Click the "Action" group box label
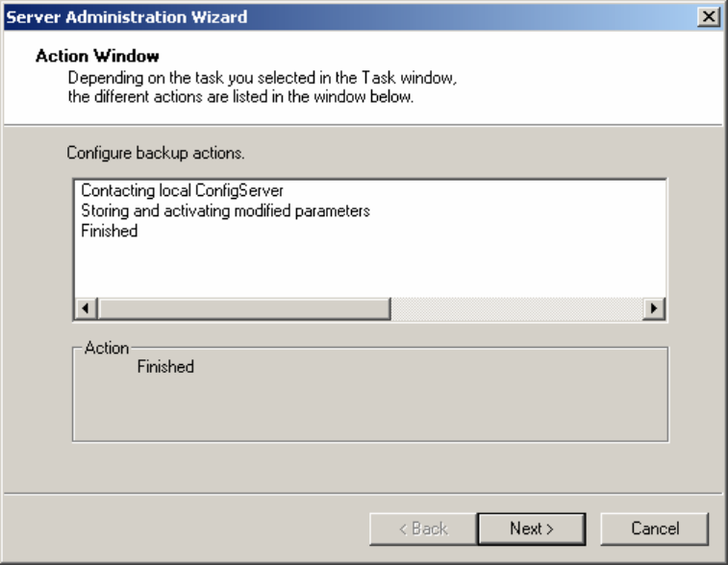The width and height of the screenshot is (728, 565). (107, 348)
